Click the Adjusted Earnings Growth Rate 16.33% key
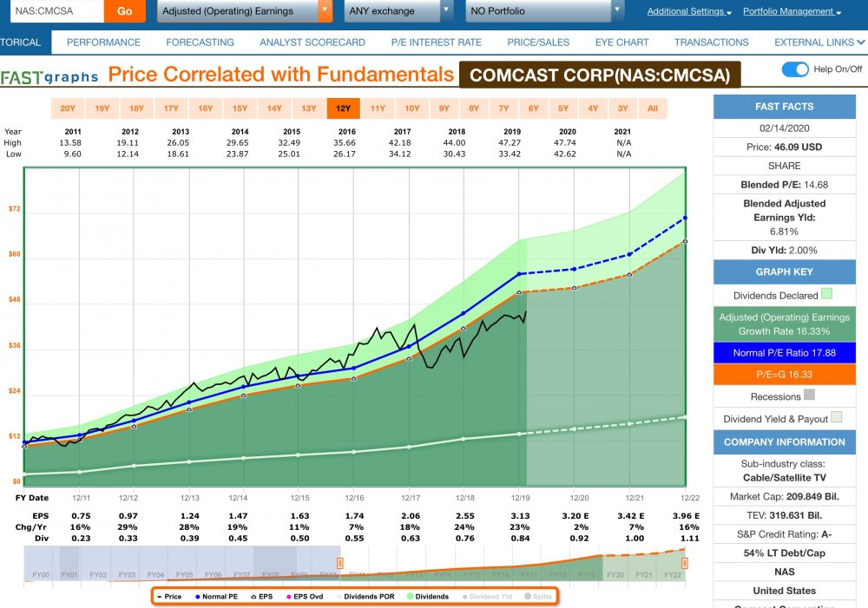 785,324
